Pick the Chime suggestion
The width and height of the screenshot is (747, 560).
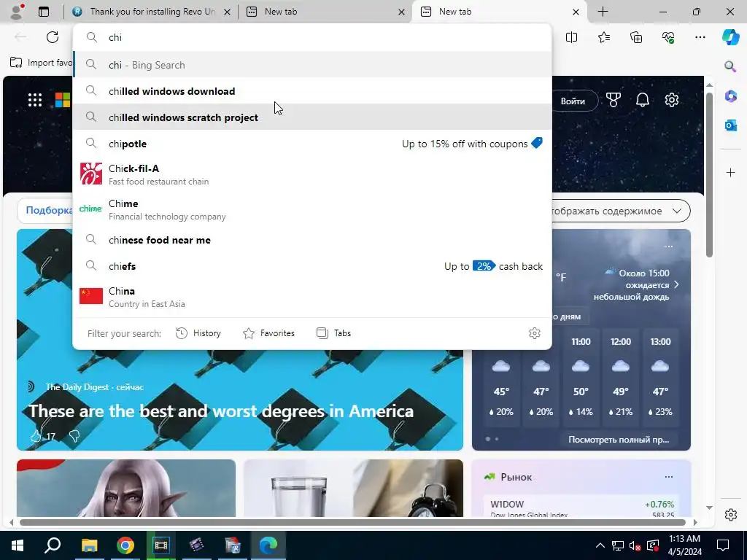tap(312, 209)
